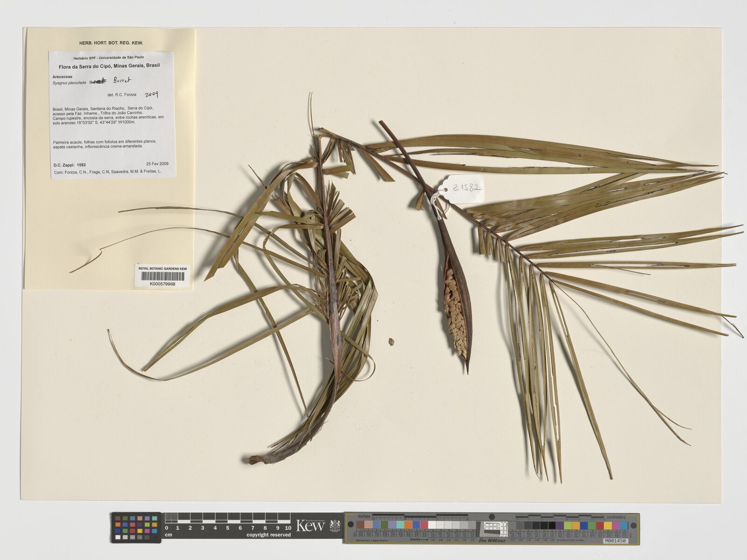Click the 'det. R.C. Forzza' determiner text

[x=122, y=94]
